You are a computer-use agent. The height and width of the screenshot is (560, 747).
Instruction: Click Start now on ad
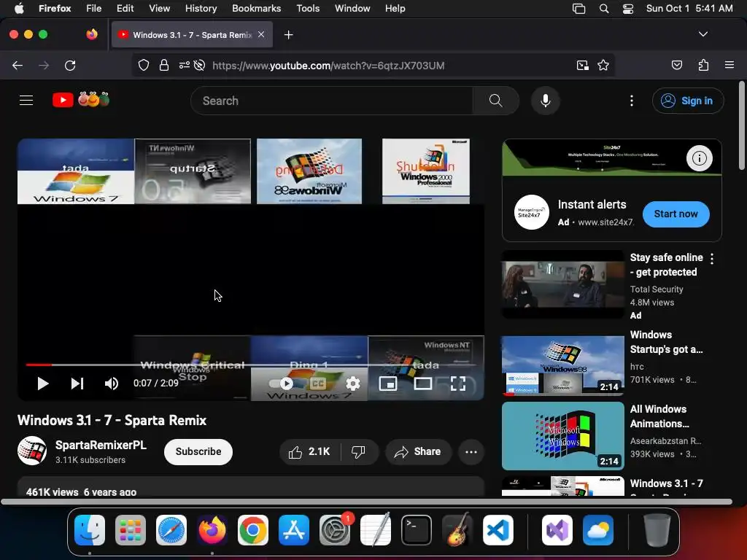[x=676, y=214]
